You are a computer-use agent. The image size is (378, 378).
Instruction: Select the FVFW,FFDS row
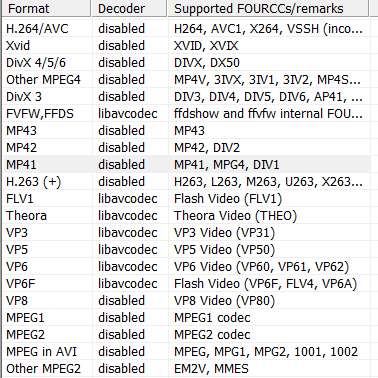(x=186, y=114)
